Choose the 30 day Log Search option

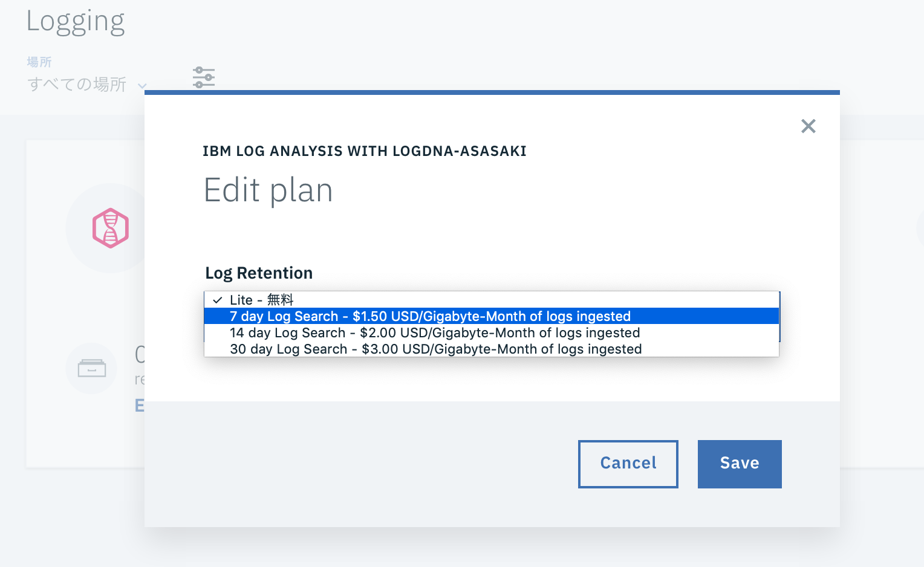435,349
